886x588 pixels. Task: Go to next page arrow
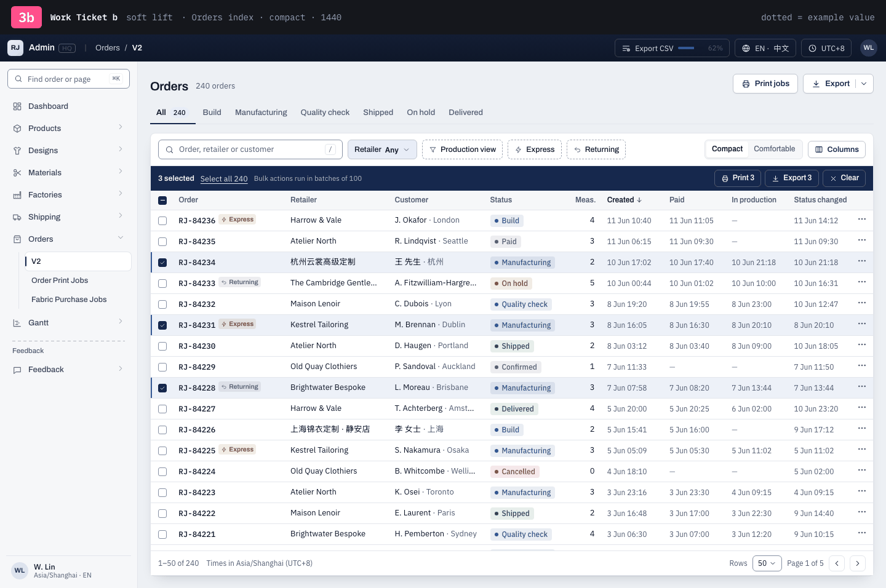tap(858, 563)
